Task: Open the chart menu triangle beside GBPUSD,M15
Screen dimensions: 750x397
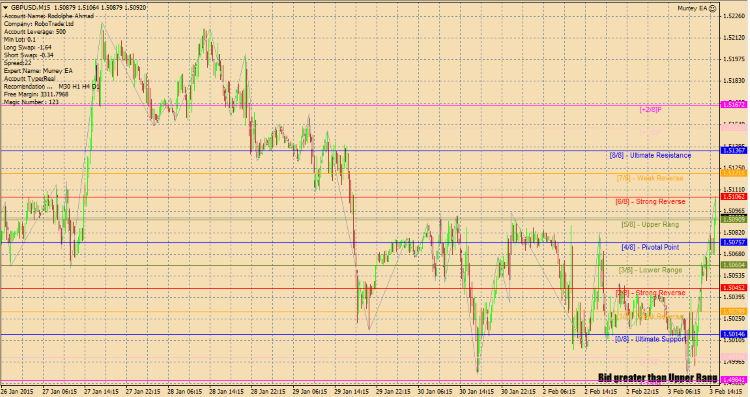Action: [6, 8]
